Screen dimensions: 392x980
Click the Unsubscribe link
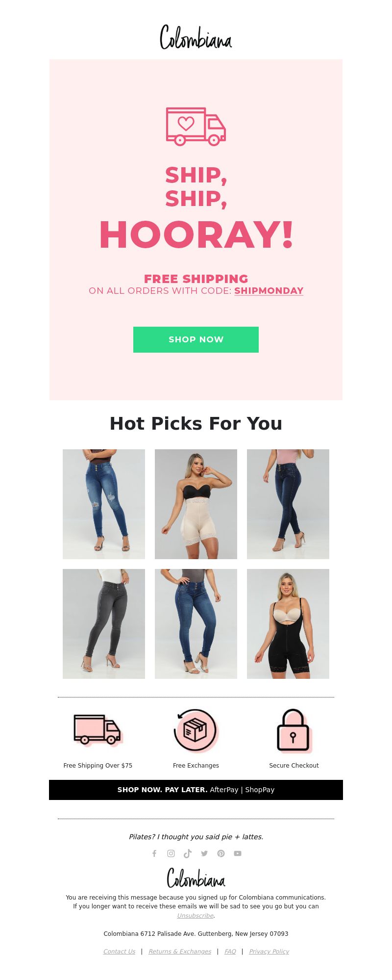click(195, 916)
